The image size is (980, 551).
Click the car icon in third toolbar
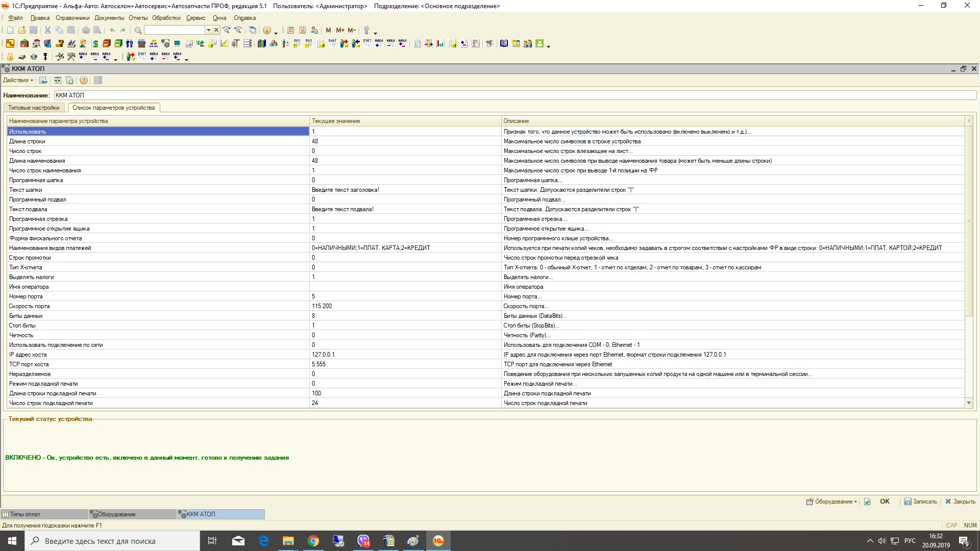(22, 56)
